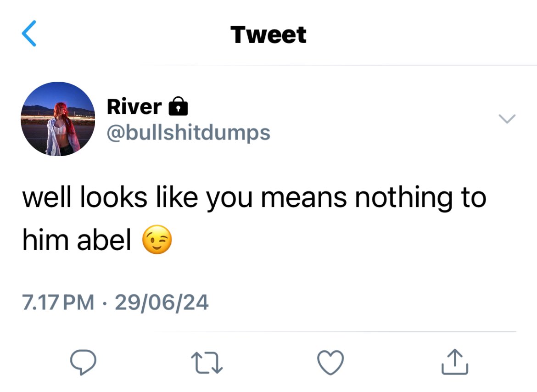Click the Tweet header title

coord(268,34)
